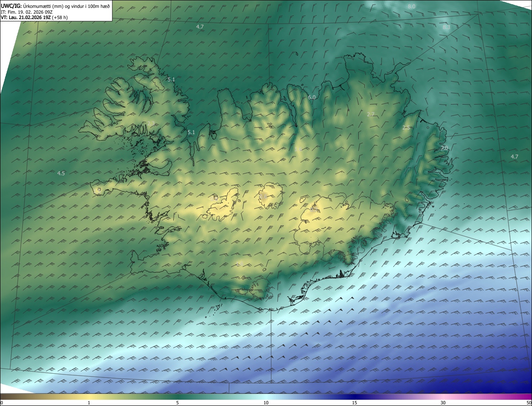Image resolution: width=532 pixels, height=406 pixels.
Task: Click the 7.0 value label on the map
Action: pos(444,148)
